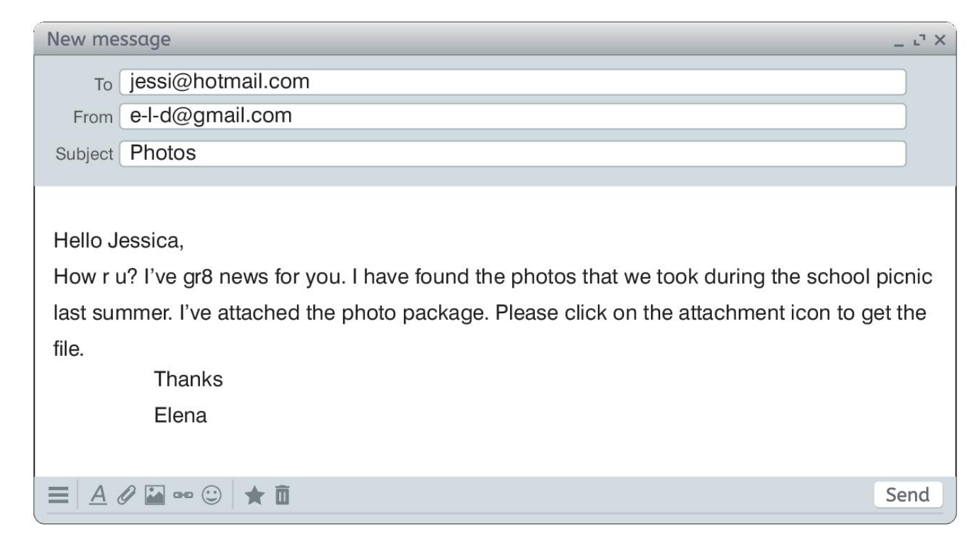Image resolution: width=980 pixels, height=538 pixels.
Task: Click the "New message" title bar text
Action: pyautogui.click(x=109, y=39)
